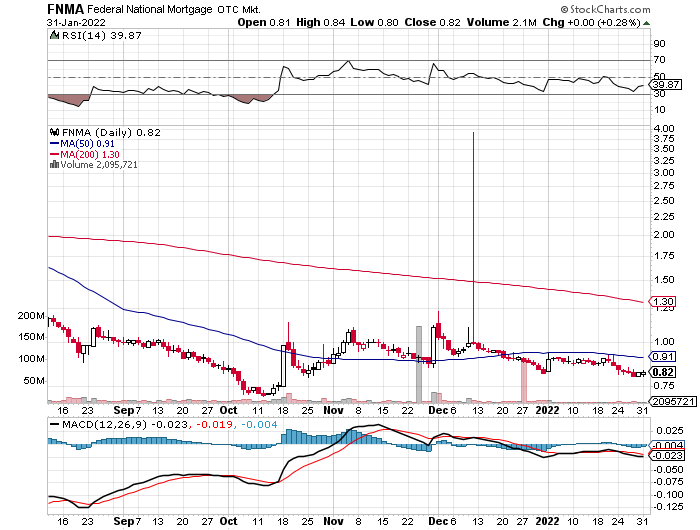Click the candlestick icon beside FNMA (Daily)
This screenshot has width=700, height=530.
pyautogui.click(x=54, y=132)
